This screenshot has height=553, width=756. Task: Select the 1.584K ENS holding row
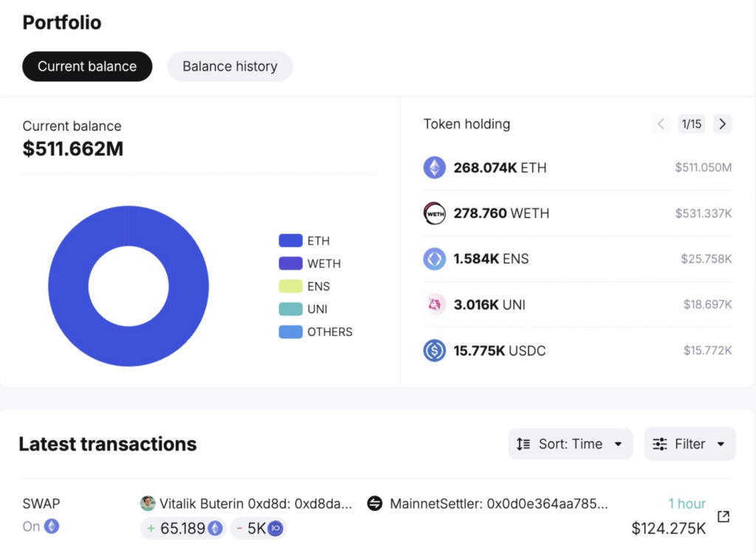[577, 259]
